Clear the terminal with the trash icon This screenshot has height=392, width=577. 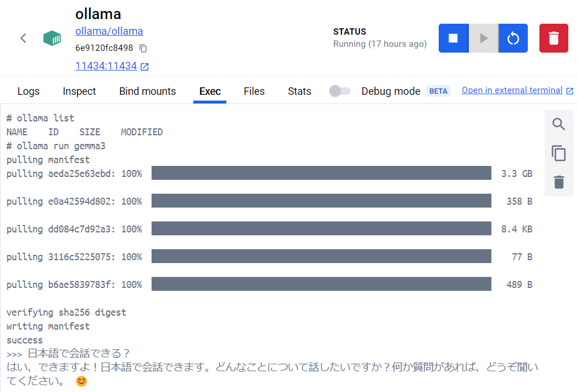pyautogui.click(x=558, y=182)
